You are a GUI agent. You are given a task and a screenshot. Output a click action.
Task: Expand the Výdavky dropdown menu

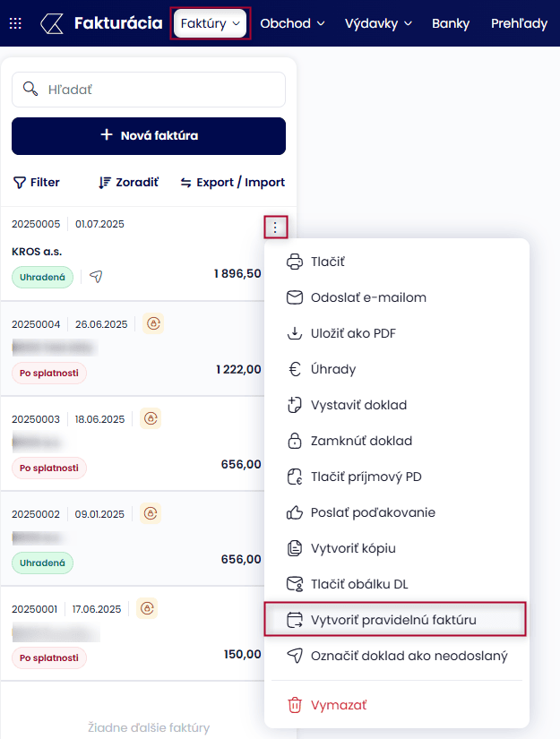click(x=378, y=23)
